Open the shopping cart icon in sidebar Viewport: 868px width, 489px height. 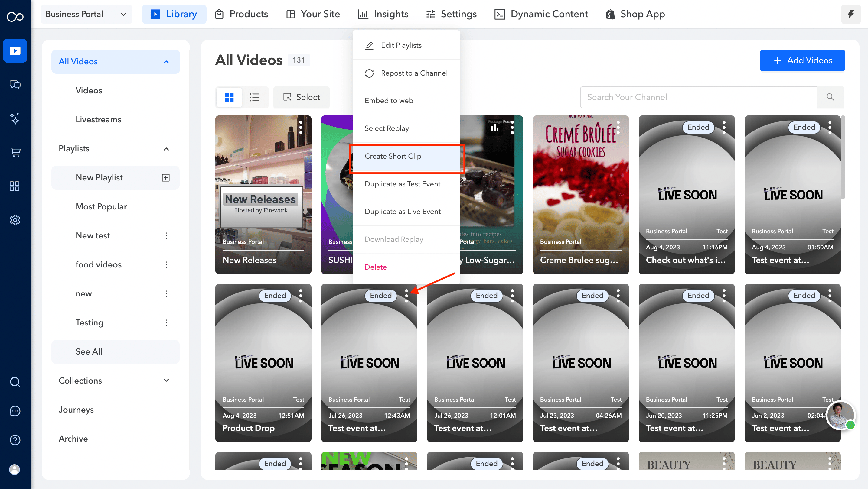(x=15, y=152)
